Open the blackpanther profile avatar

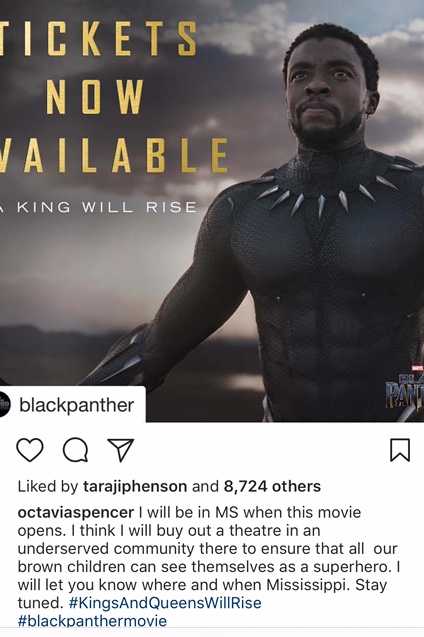(4, 405)
